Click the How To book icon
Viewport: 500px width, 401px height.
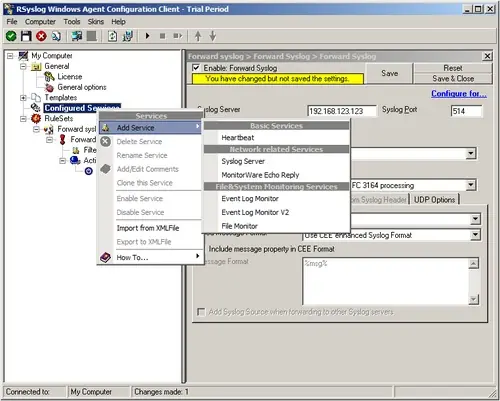point(106,257)
